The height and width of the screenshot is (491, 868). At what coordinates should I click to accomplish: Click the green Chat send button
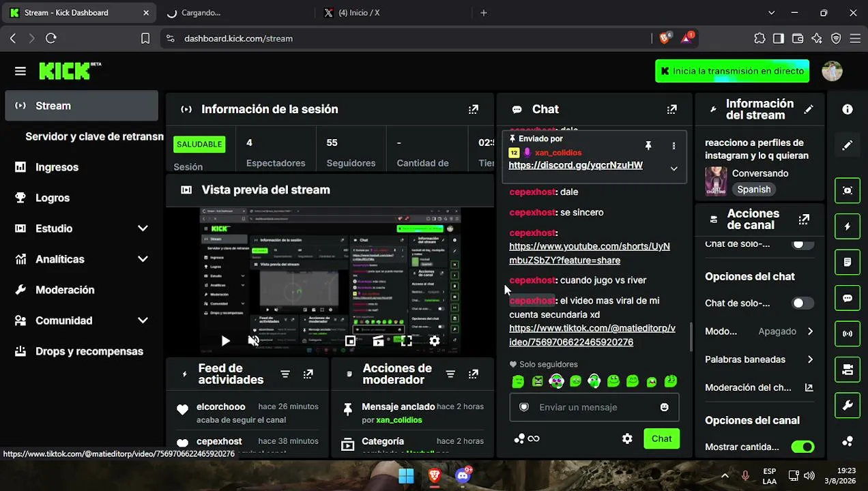[x=661, y=438]
